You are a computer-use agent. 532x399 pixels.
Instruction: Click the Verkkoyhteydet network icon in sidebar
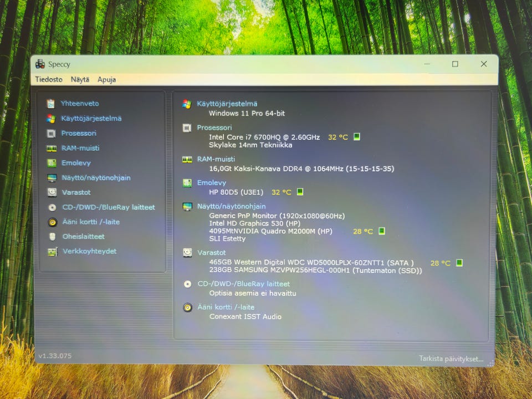pyautogui.click(x=53, y=252)
